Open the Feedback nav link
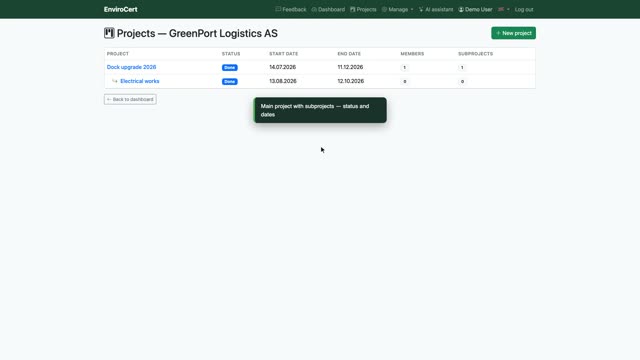The height and width of the screenshot is (360, 640). [x=291, y=9]
